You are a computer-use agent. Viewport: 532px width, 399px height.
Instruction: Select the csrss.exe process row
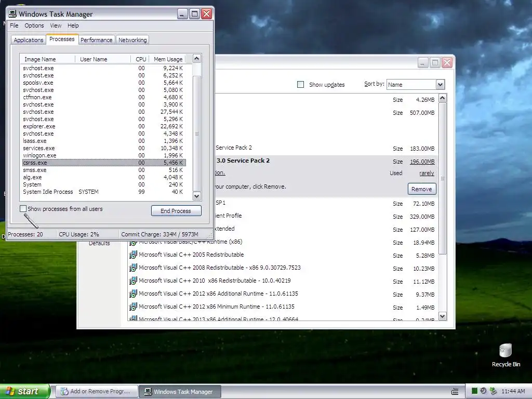pos(104,163)
